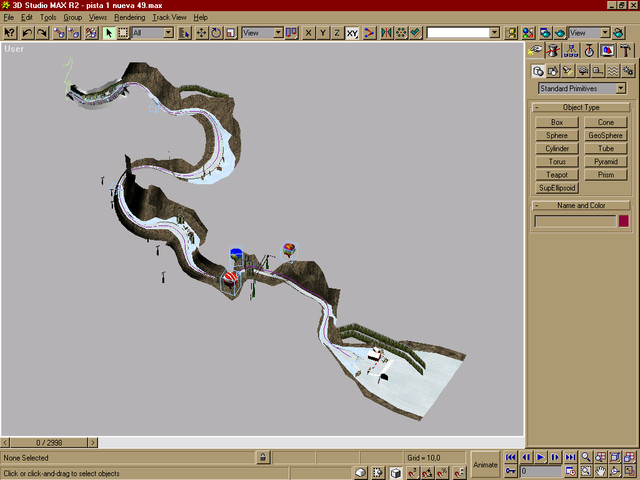This screenshot has height=480, width=640.
Task: Click the context Help Mode arrow icon
Action: (10, 33)
